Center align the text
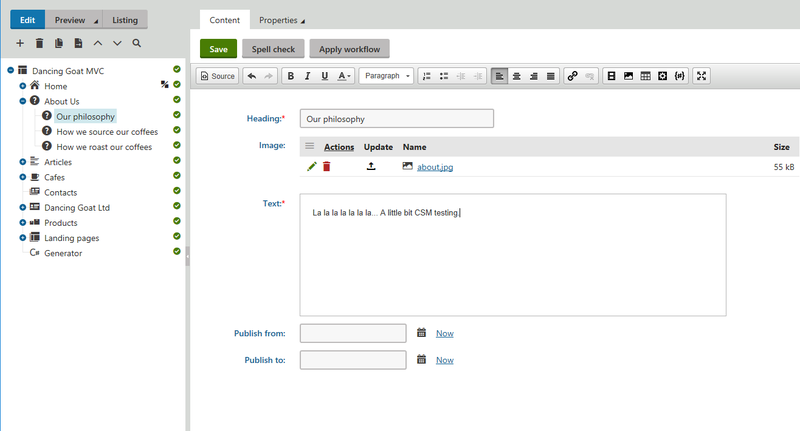 click(516, 76)
